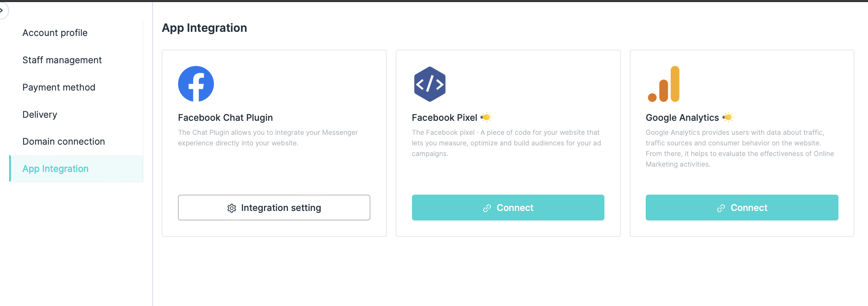Select App Integration in the sidebar
The height and width of the screenshot is (306, 868).
click(55, 169)
